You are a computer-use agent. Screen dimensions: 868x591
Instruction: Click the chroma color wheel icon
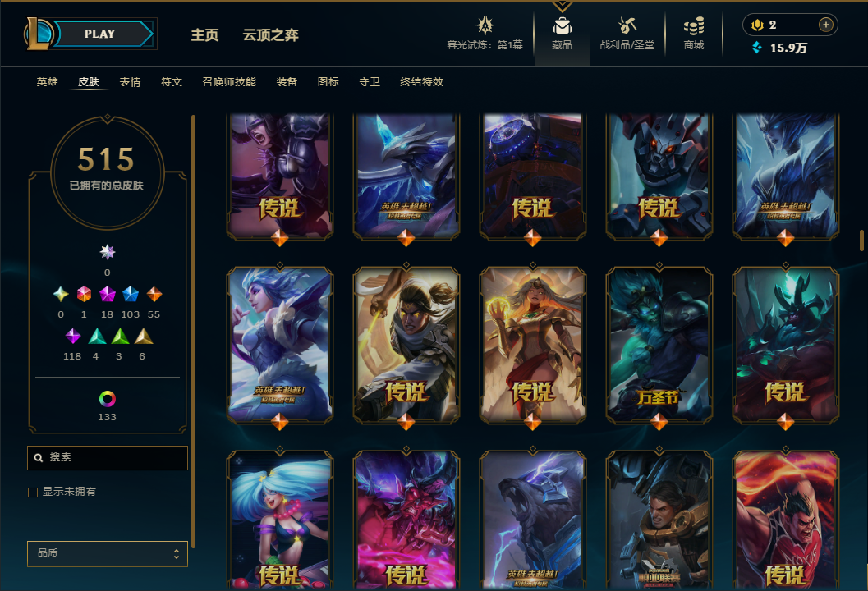click(x=108, y=399)
